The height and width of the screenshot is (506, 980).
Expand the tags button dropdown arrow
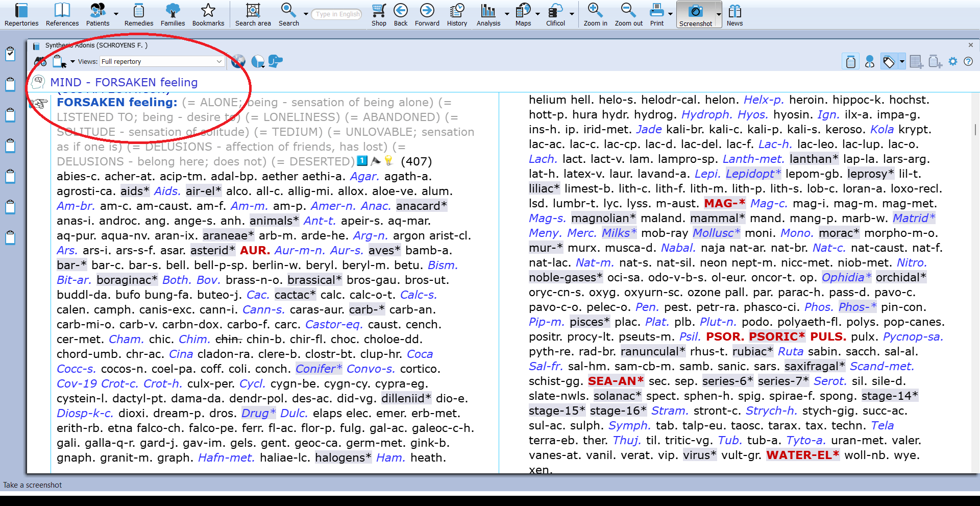pyautogui.click(x=902, y=62)
